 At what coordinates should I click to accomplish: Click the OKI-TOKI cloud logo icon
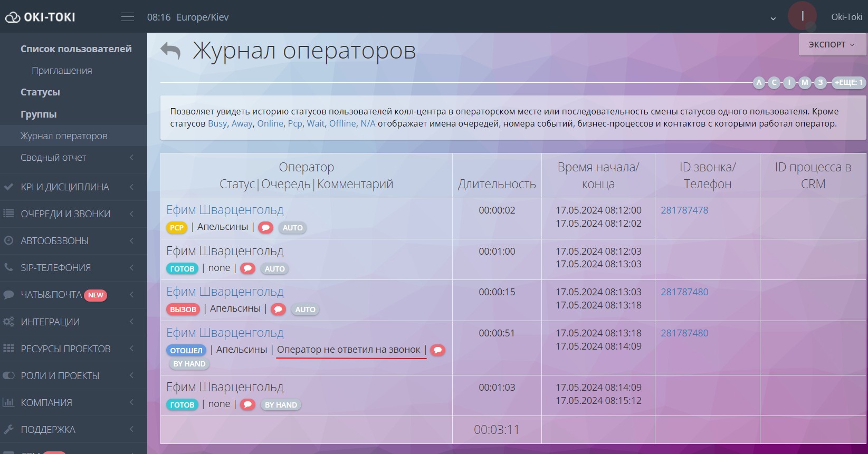coord(13,17)
